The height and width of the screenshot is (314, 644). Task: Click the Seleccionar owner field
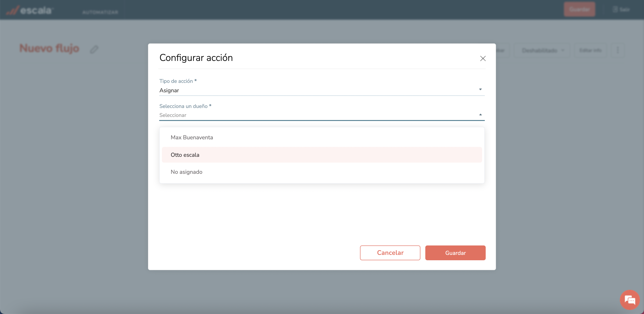(x=322, y=115)
